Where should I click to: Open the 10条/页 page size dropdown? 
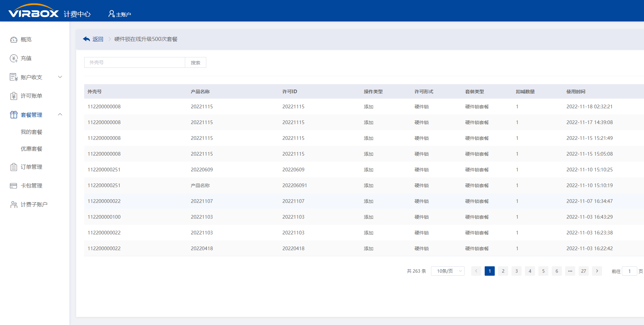point(448,271)
